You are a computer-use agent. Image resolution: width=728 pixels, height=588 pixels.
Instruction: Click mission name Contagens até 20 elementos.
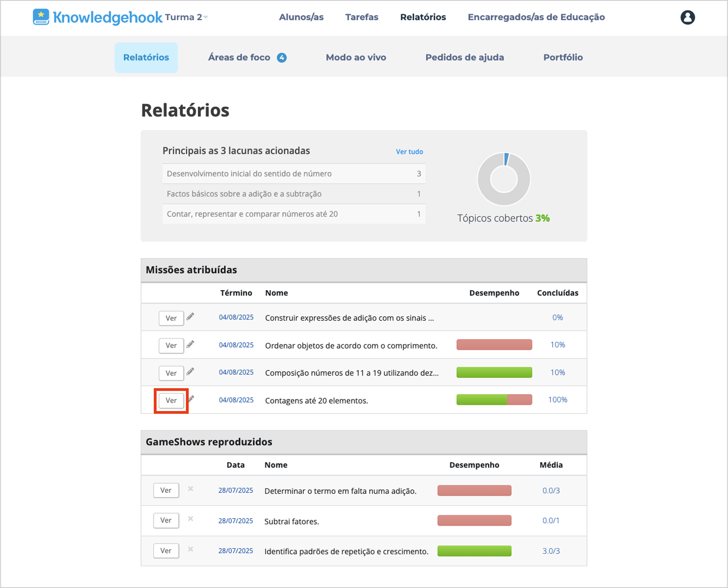click(316, 401)
